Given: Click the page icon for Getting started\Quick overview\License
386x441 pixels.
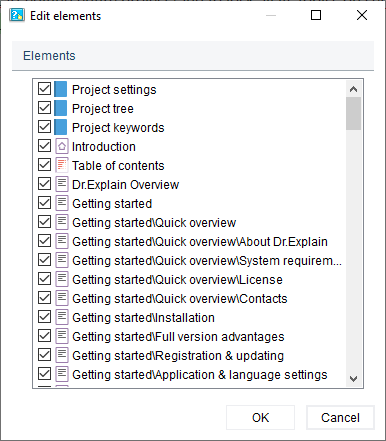Looking at the screenshot, I should [x=62, y=279].
